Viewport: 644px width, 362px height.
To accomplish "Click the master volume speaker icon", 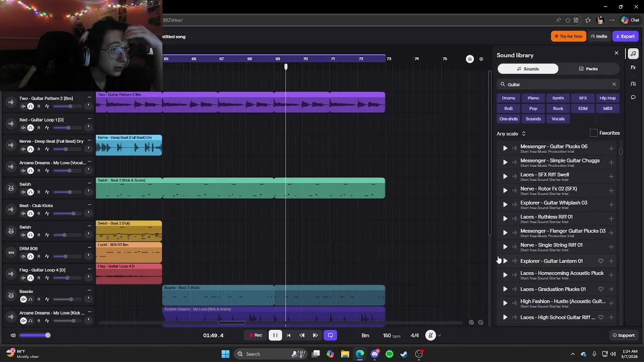I will tap(13, 335).
